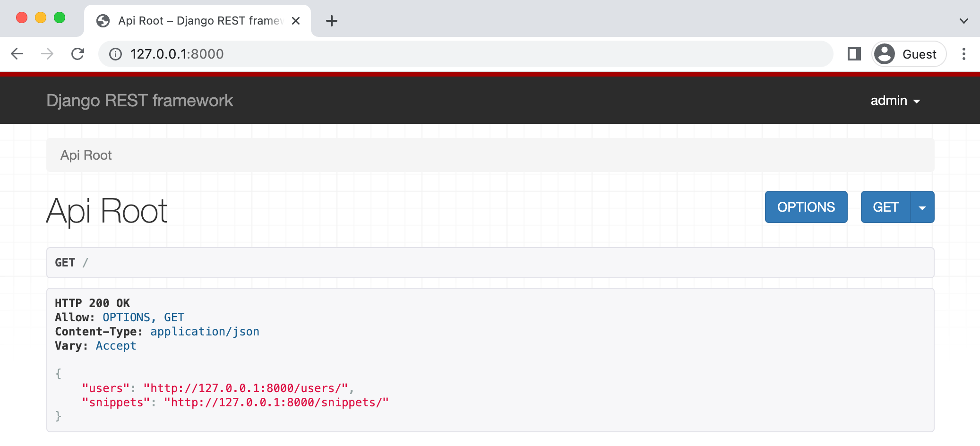This screenshot has width=980, height=446.
Task: Click the application/json content type value
Action: (x=205, y=332)
